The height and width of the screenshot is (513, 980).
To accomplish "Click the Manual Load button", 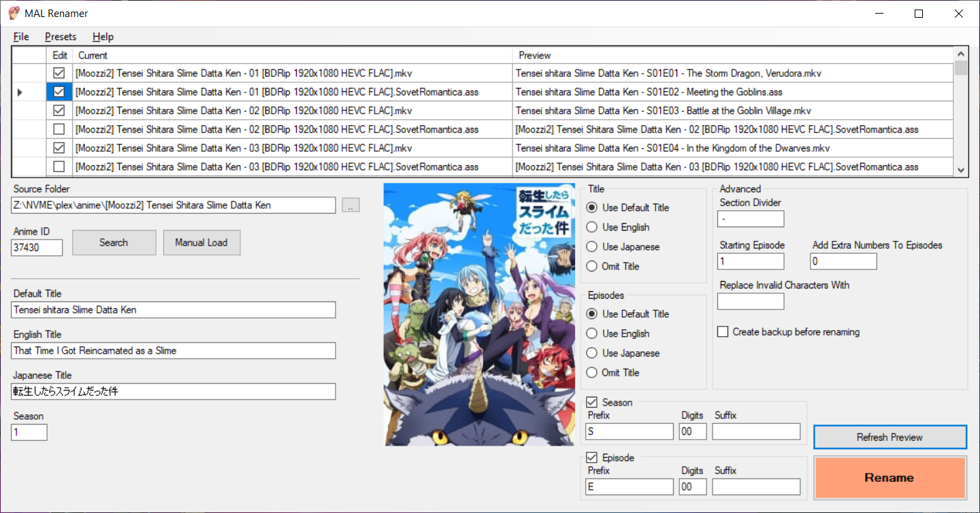I will (x=201, y=242).
